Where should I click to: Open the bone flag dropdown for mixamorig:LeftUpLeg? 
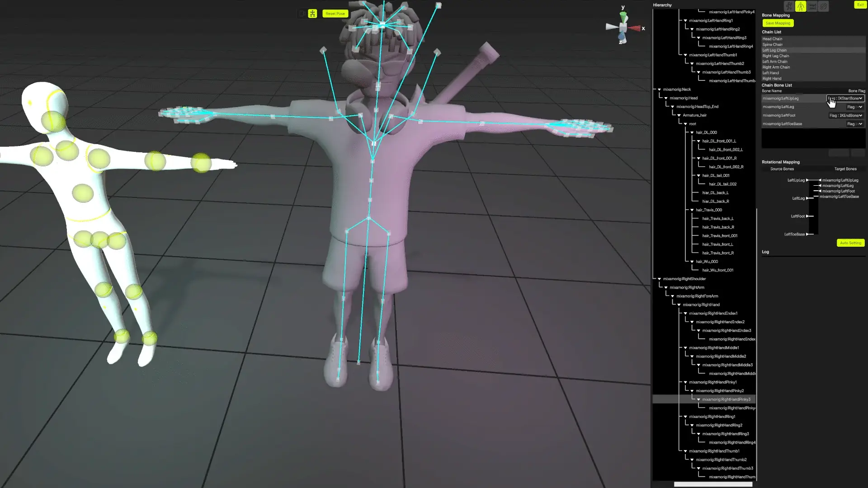pos(845,98)
